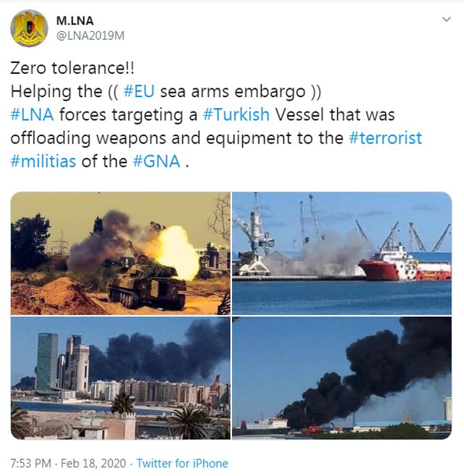Expand the tweet options chevron
The image size is (464, 476).
446,20
